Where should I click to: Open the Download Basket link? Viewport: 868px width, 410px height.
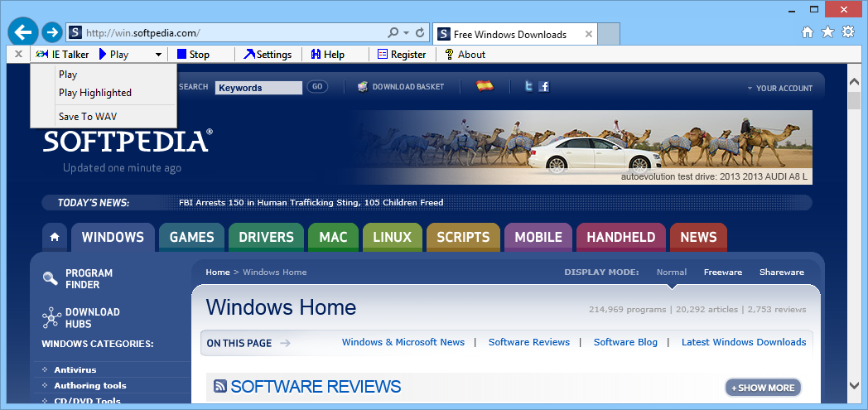[x=408, y=87]
